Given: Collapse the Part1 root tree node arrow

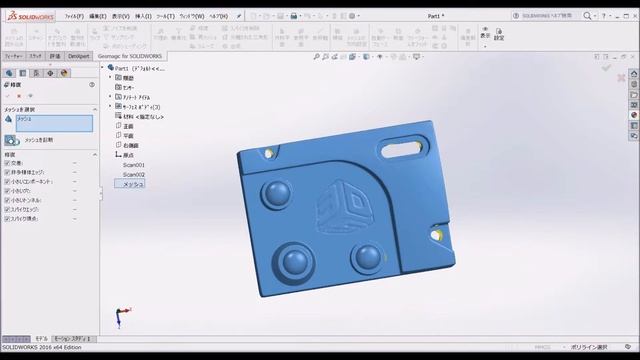Looking at the screenshot, I should point(103,67).
